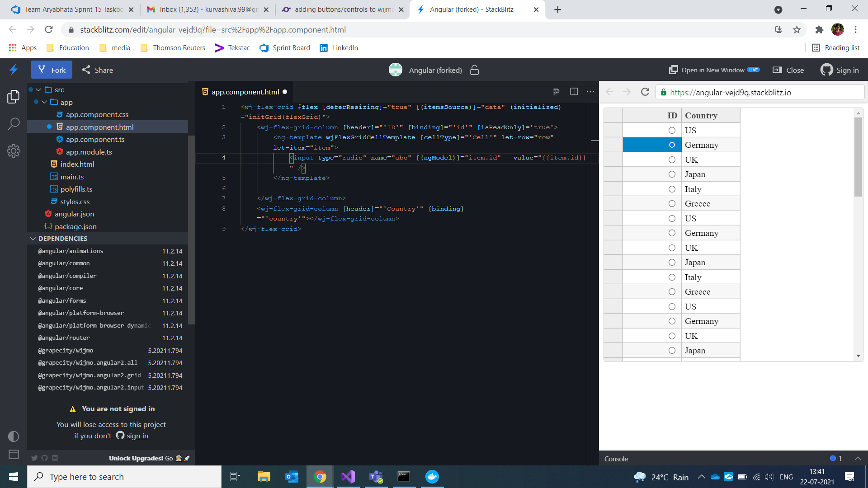Viewport: 868px width, 488px height.
Task: Open Chrome tab search dropdown
Action: point(778,9)
